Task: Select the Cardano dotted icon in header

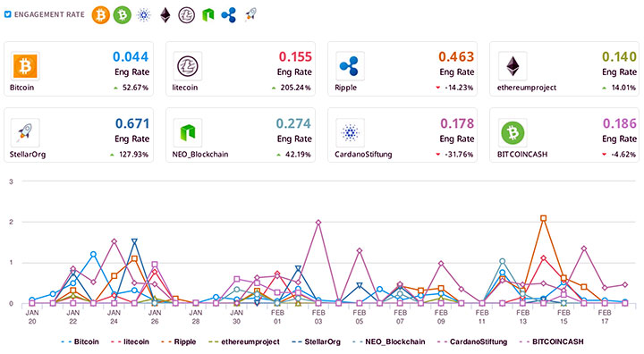Action: coord(144,15)
